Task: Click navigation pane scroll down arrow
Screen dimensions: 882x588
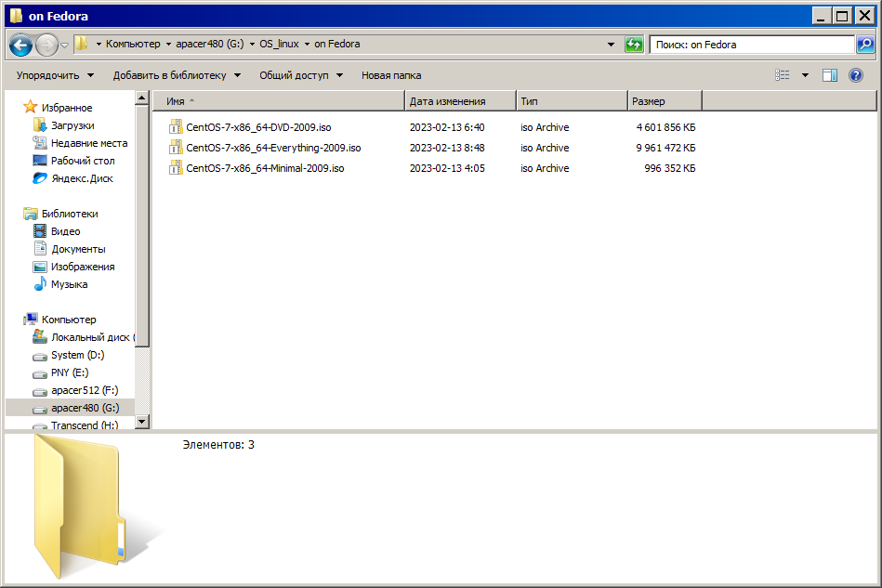Action: (142, 421)
